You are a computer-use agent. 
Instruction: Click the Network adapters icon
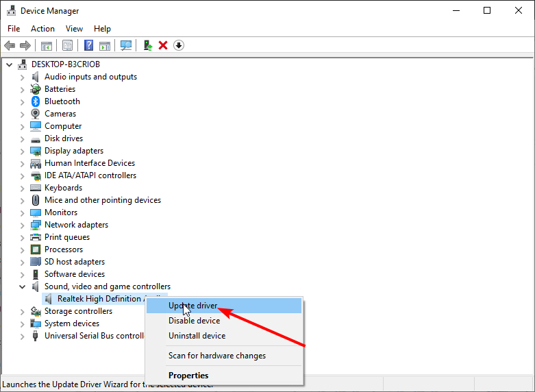(36, 225)
